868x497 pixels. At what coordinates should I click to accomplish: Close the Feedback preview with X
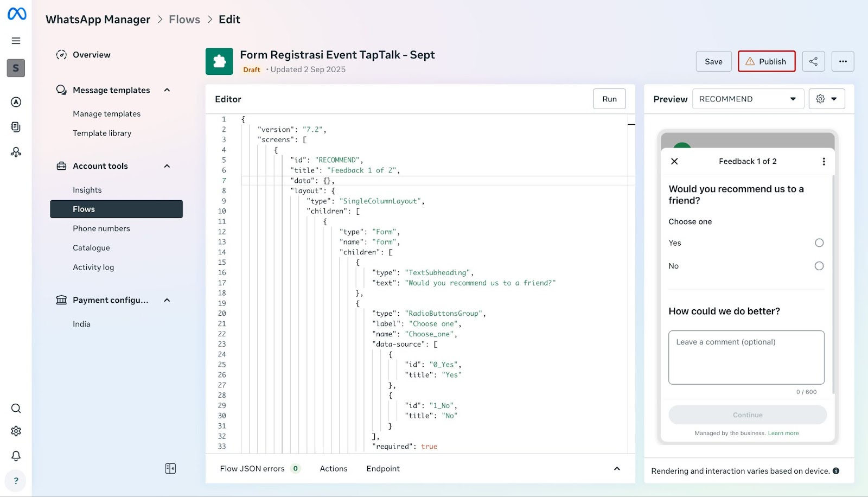[x=674, y=161]
